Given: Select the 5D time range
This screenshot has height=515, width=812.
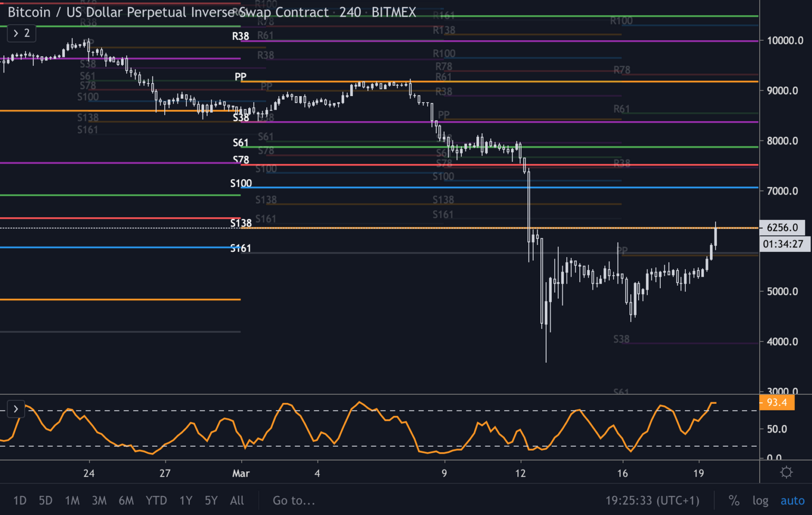Looking at the screenshot, I should [45, 500].
